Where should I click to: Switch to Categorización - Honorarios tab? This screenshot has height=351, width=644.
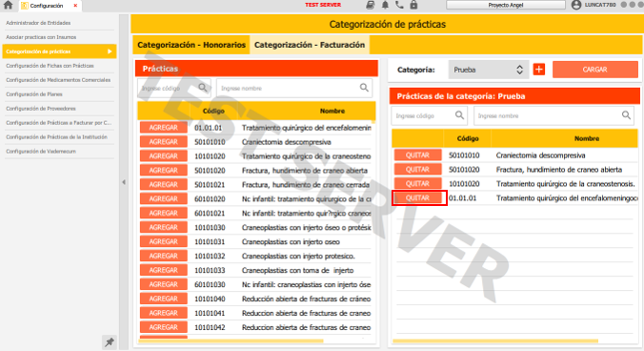[191, 45]
